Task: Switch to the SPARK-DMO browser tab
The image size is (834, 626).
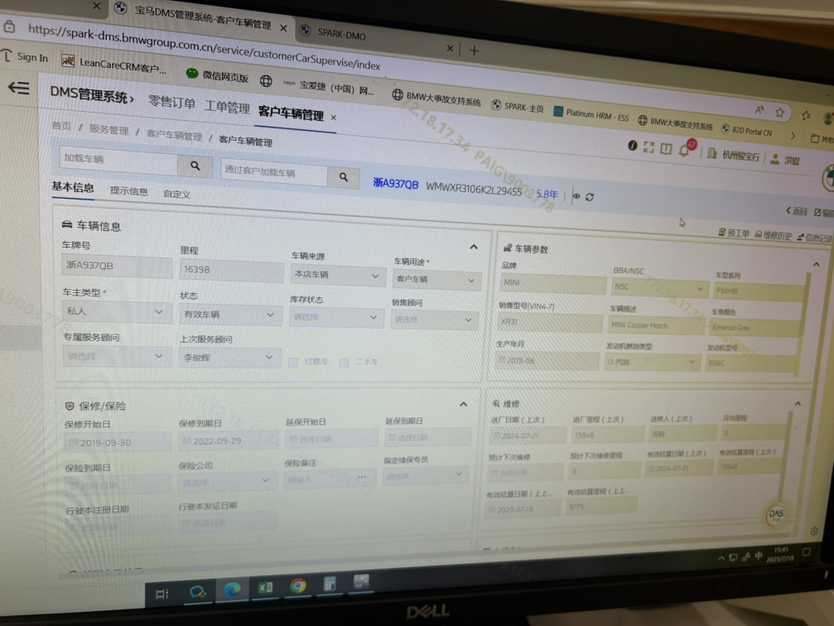Action: [341, 34]
